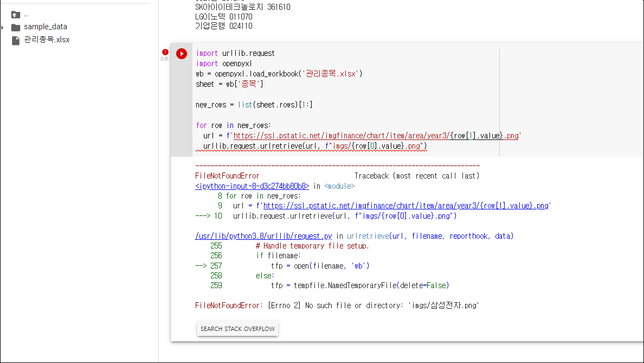
Task: Open the /usr/lib/python3.8/urllib/request.py link
Action: [263, 236]
